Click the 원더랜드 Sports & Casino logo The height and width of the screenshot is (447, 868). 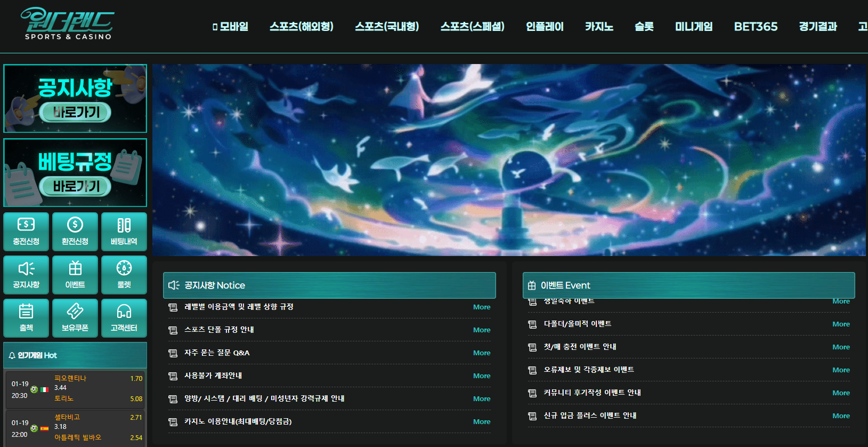68,24
